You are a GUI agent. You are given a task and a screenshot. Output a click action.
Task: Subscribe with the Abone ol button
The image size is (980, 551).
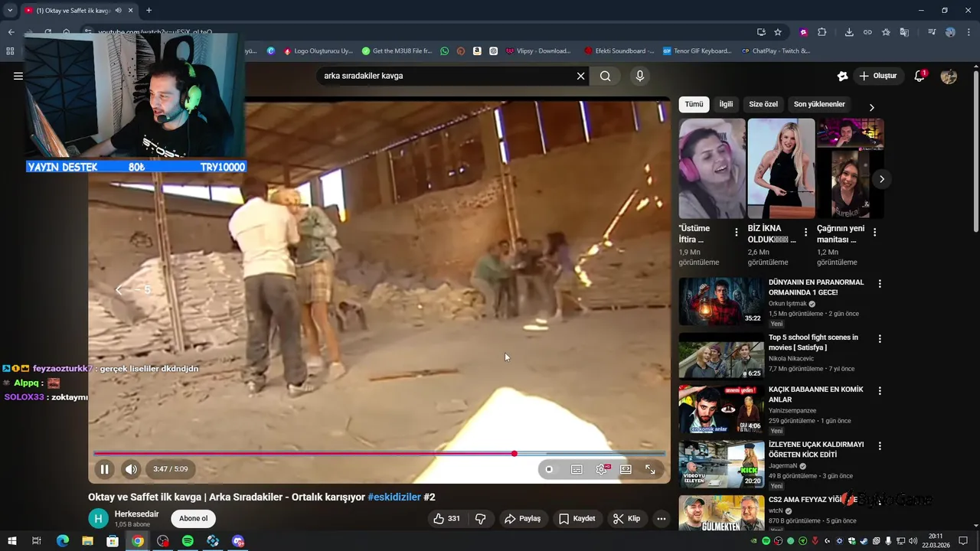(x=193, y=519)
